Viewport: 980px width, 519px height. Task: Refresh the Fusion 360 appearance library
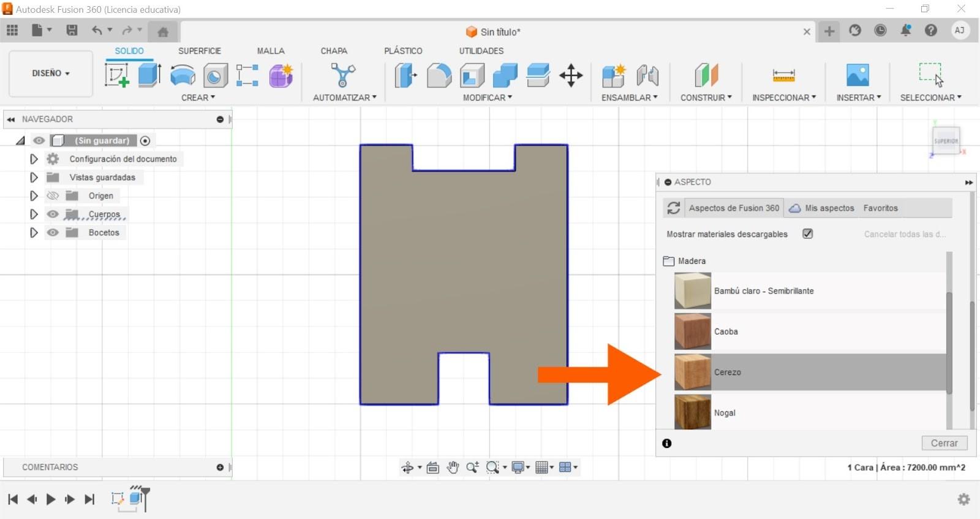pos(674,208)
